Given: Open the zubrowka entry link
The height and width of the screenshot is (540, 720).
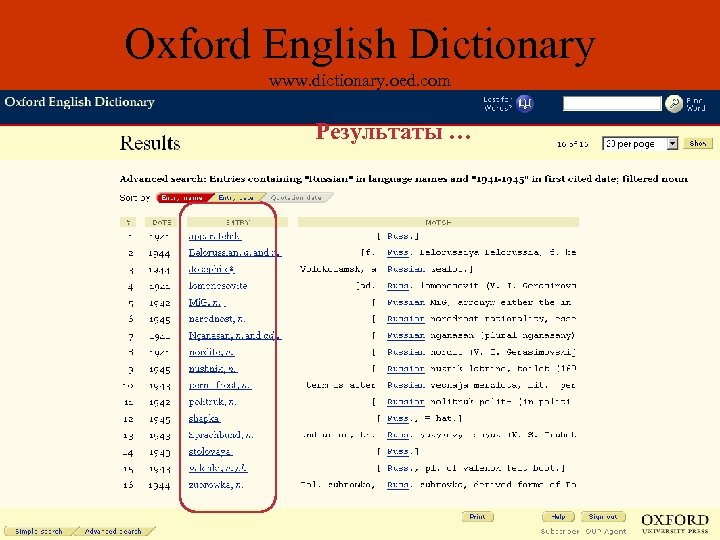Looking at the screenshot, I should click(x=216, y=484).
